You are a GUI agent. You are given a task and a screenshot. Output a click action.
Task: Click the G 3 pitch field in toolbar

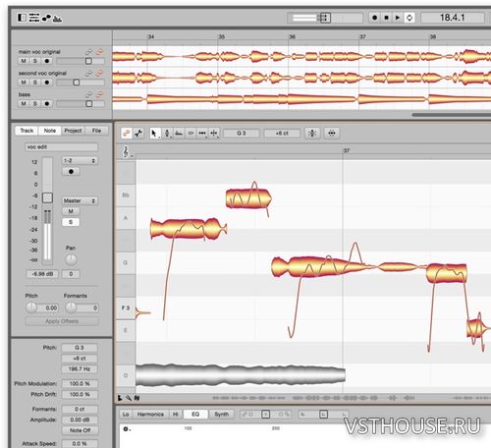point(242,134)
